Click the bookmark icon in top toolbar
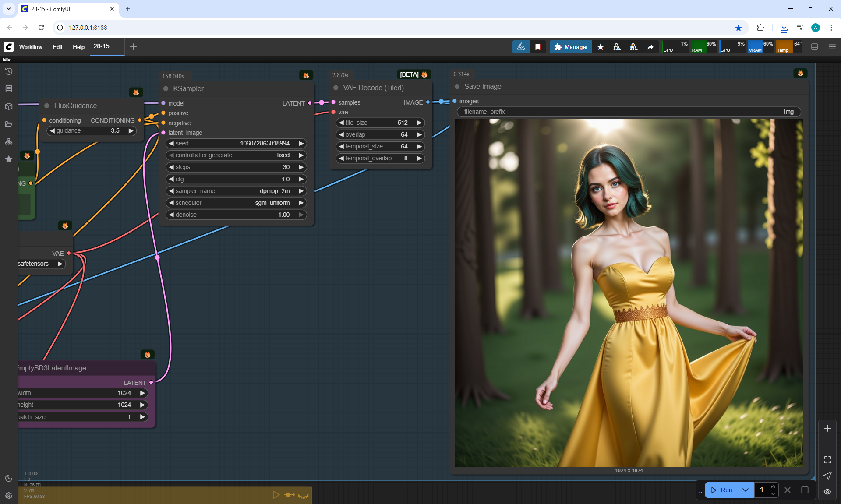The image size is (841, 504). pyautogui.click(x=537, y=47)
